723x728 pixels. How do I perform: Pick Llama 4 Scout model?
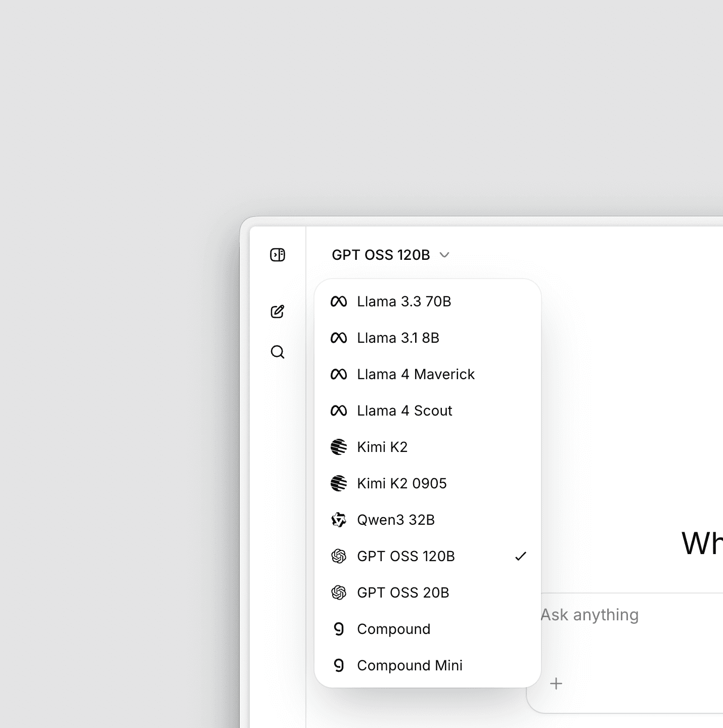pos(404,411)
